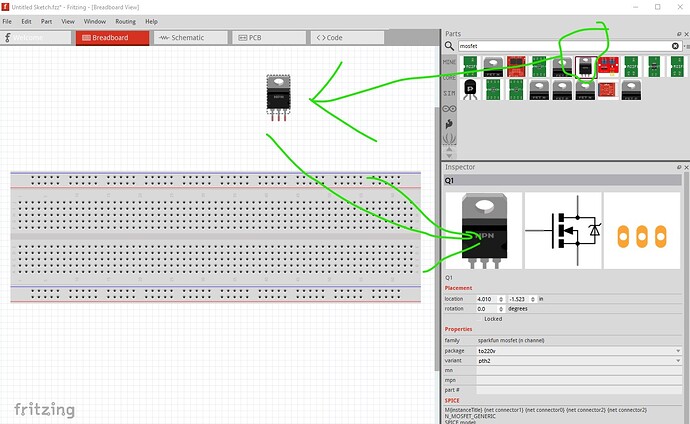
Task: Click the mpn property field
Action: pos(579,380)
